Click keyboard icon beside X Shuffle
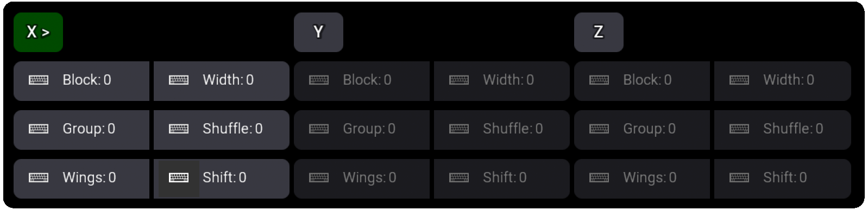 tap(179, 129)
